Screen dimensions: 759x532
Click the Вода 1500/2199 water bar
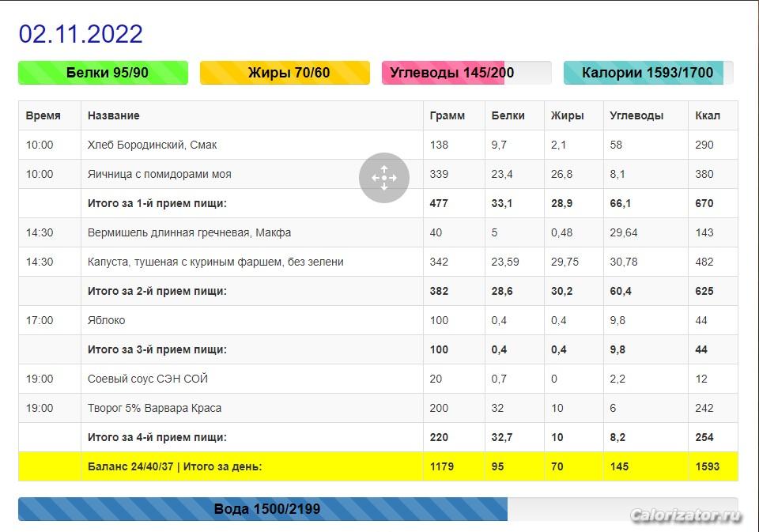click(x=377, y=509)
